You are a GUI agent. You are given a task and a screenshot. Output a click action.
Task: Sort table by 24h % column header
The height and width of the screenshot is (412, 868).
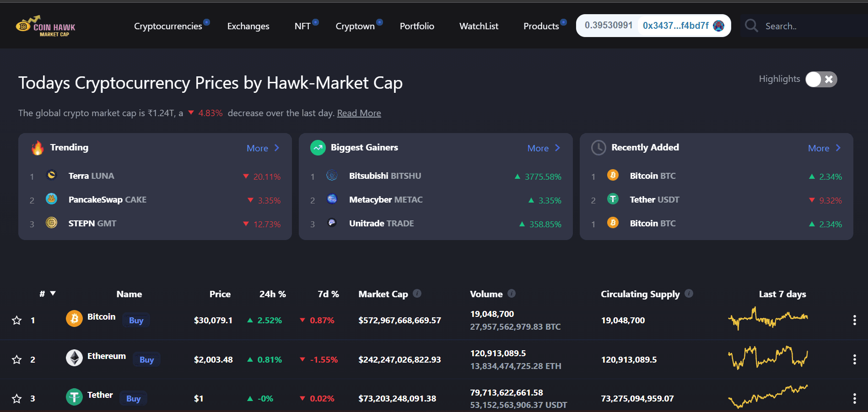(x=273, y=294)
